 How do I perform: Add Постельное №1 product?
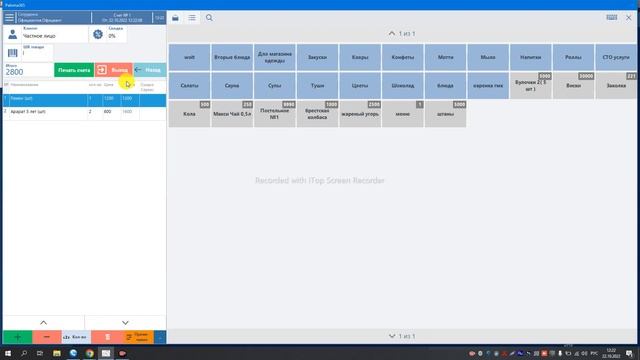[275, 114]
